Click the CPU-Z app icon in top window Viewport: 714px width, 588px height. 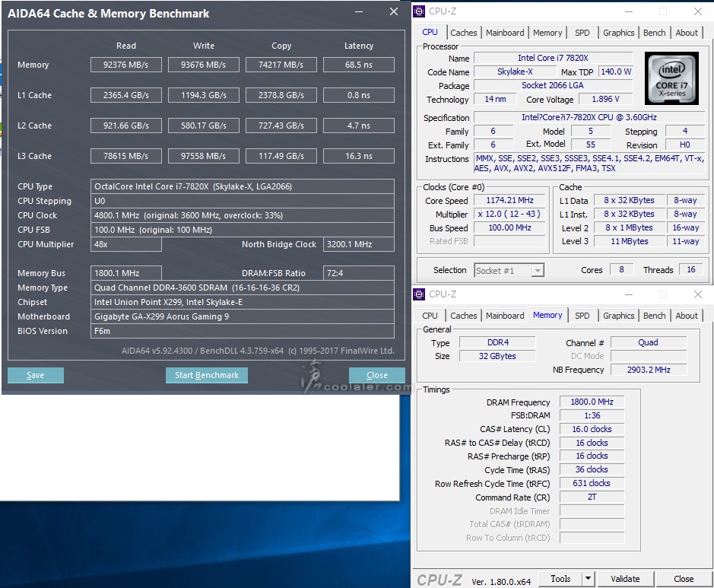419,11
